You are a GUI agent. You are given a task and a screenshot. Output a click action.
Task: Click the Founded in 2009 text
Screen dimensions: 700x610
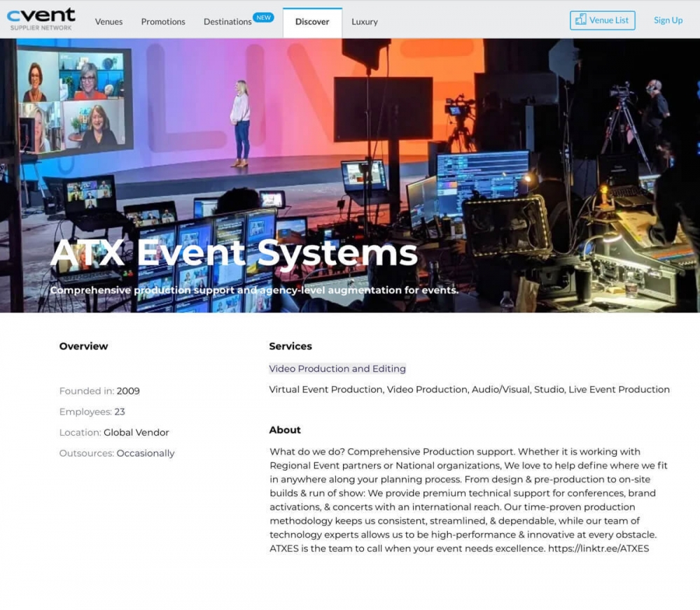[x=99, y=391]
